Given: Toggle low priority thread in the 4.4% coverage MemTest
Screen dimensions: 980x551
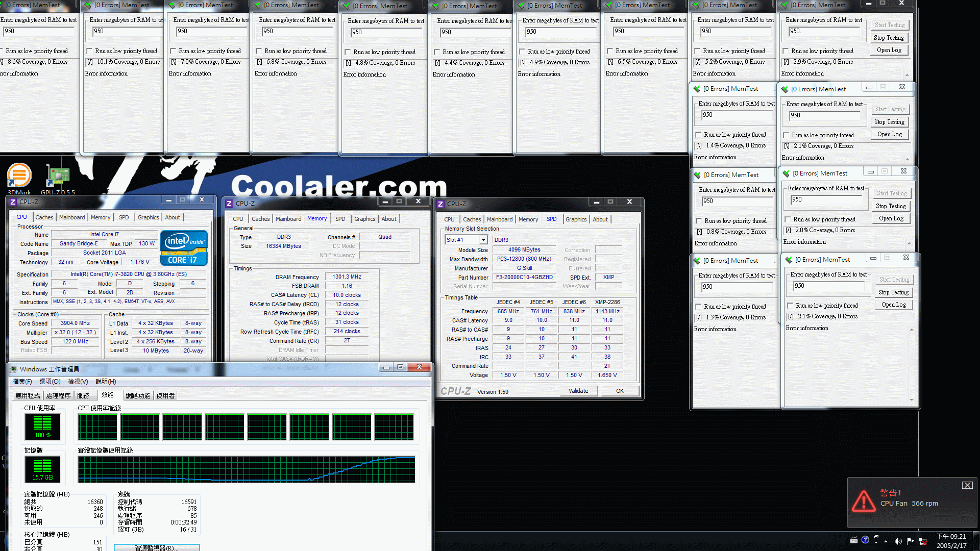Looking at the screenshot, I should pyautogui.click(x=437, y=52).
